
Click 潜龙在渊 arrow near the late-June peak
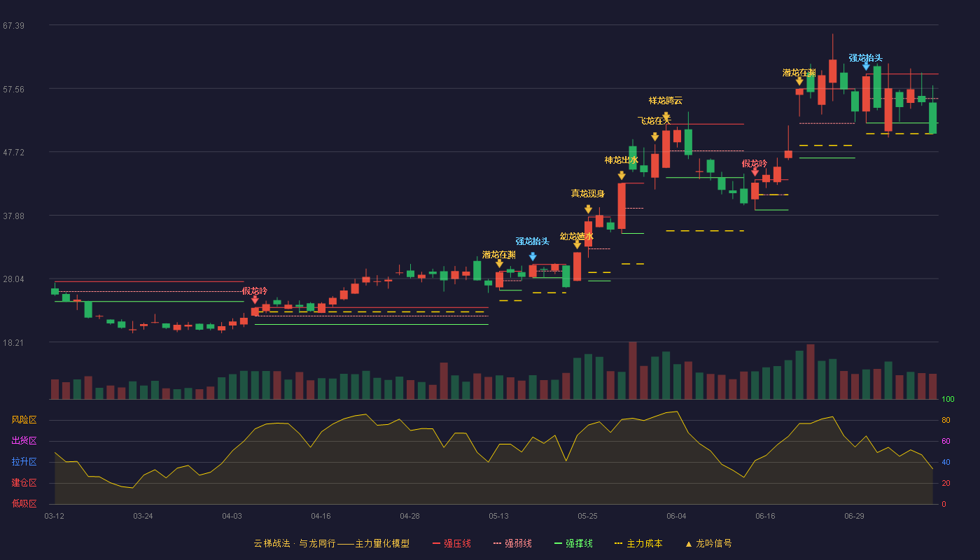click(x=799, y=81)
